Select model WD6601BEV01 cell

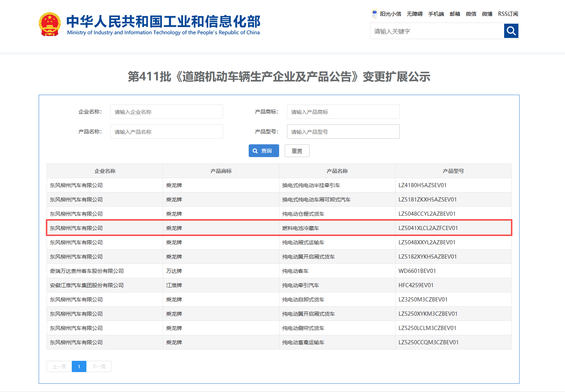click(453, 271)
